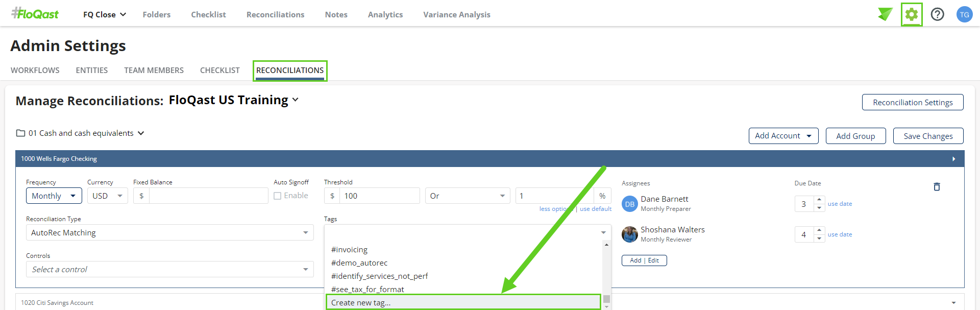This screenshot has width=980, height=310.
Task: Go to the Folders page
Action: coord(157,15)
